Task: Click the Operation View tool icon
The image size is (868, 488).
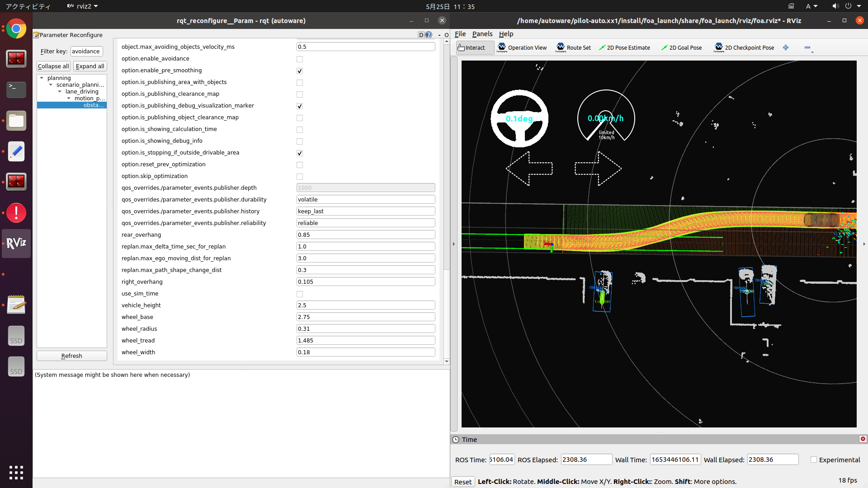Action: click(x=502, y=47)
